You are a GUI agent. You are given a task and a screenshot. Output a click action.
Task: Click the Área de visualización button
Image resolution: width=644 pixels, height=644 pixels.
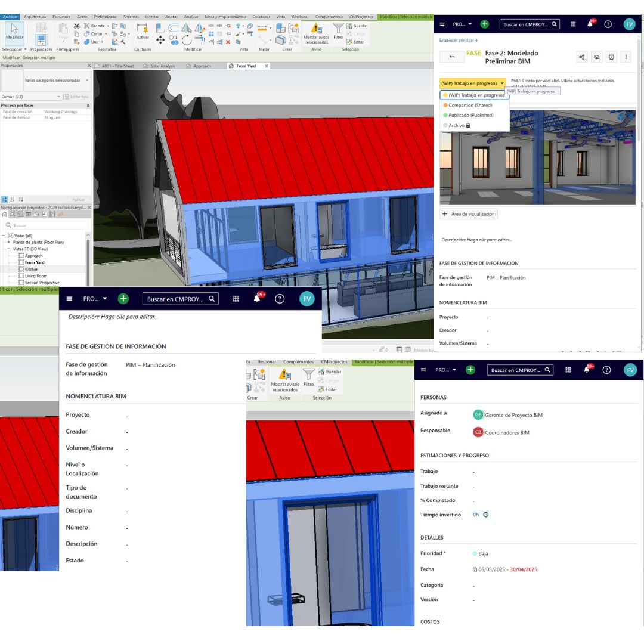(468, 214)
